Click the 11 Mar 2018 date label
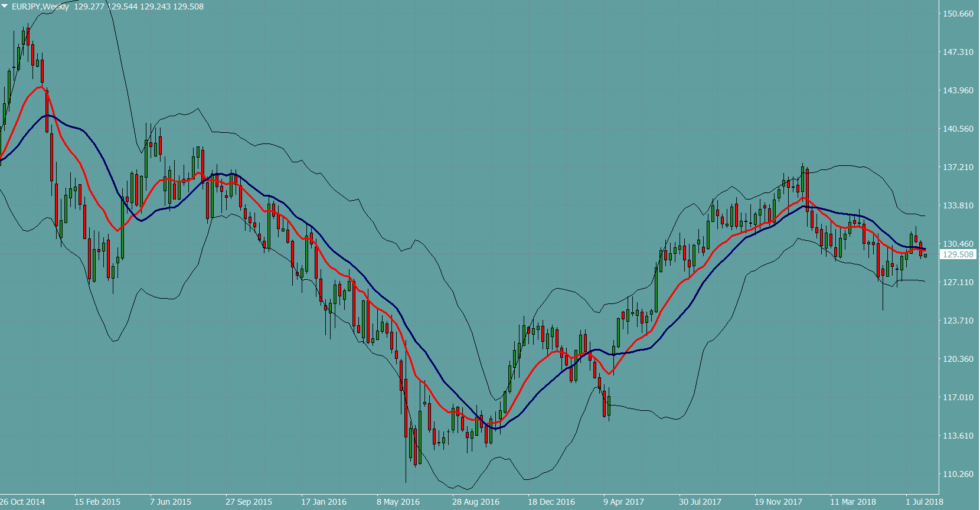This screenshot has width=980, height=510. click(853, 502)
